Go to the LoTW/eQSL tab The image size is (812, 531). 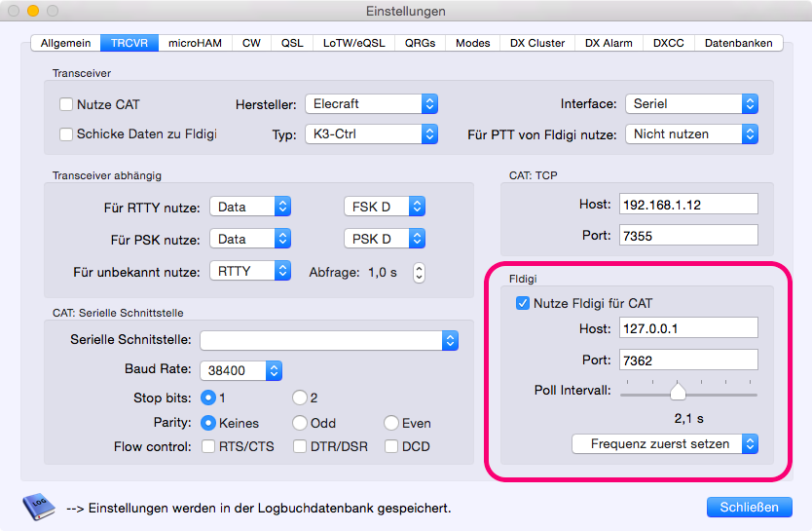(x=352, y=43)
